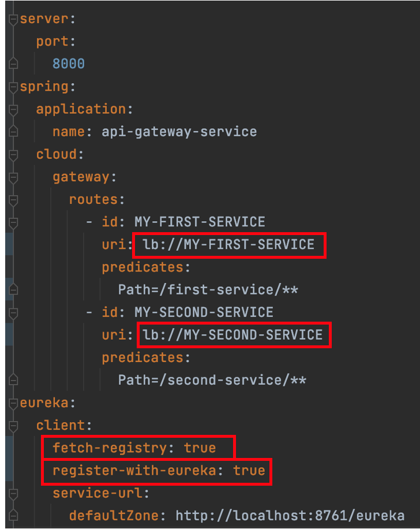Click the cloud key

[57, 155]
